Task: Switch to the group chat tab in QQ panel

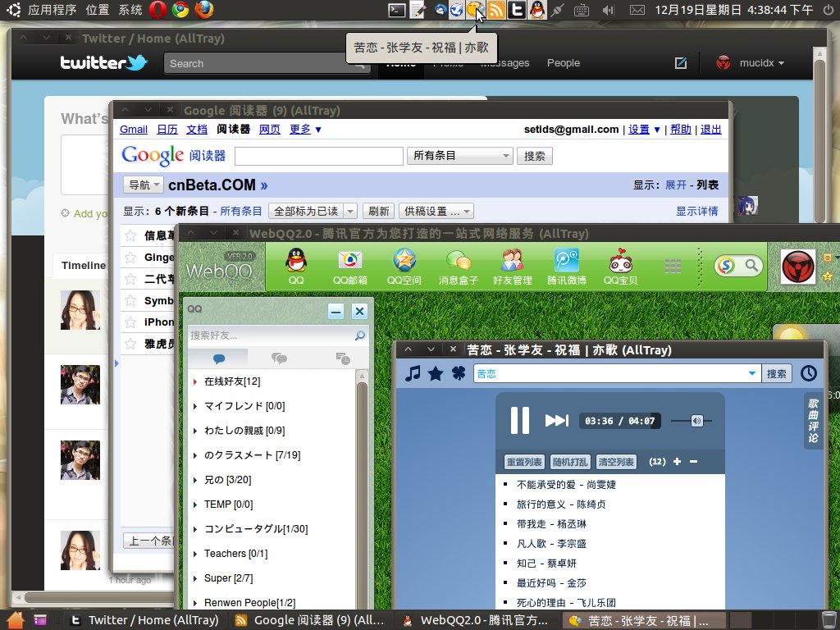Action: coord(279,358)
